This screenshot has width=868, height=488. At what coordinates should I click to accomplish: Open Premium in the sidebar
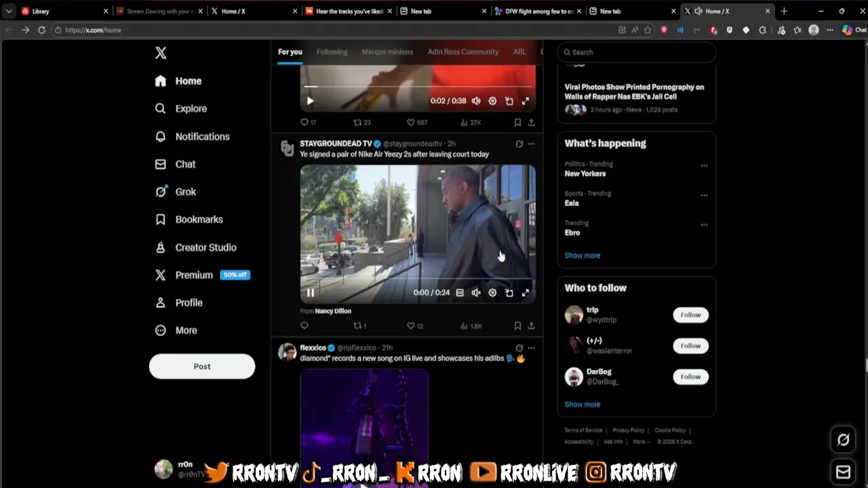tap(201, 275)
